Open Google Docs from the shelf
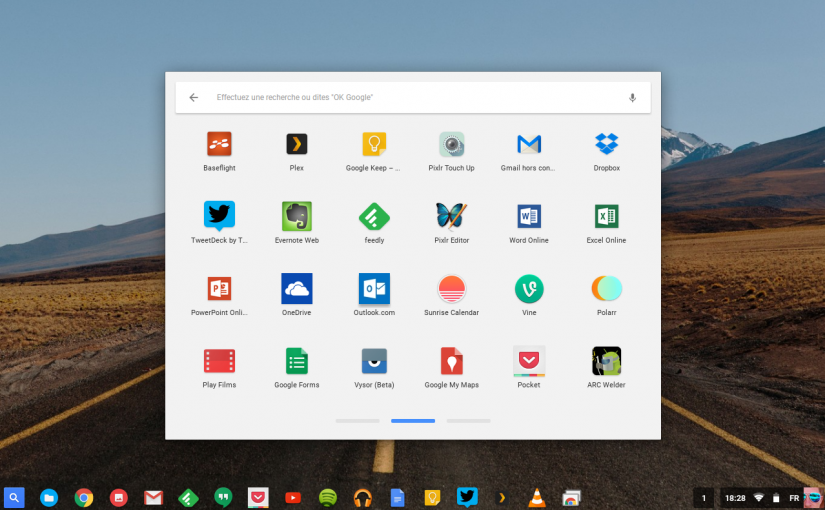 pyautogui.click(x=397, y=497)
